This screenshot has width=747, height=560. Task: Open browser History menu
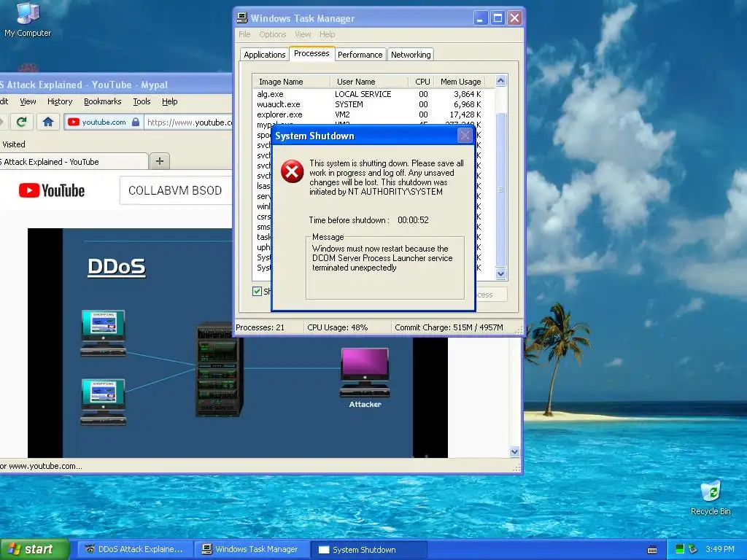60,101
